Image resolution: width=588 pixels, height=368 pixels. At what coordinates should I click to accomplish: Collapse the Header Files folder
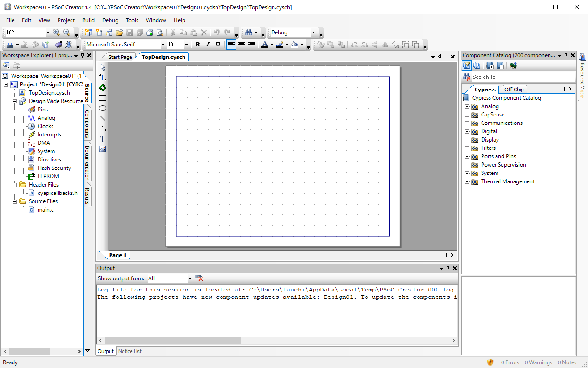15,185
